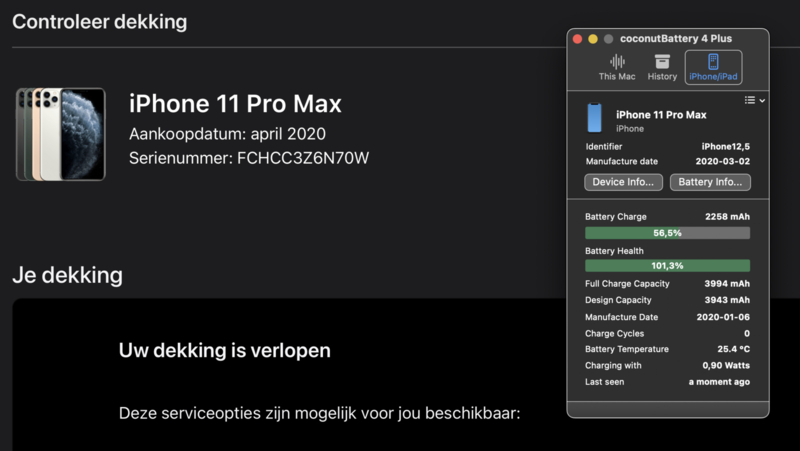Image resolution: width=800 pixels, height=451 pixels.
Task: Switch to the This Mac tab label
Action: point(617,77)
